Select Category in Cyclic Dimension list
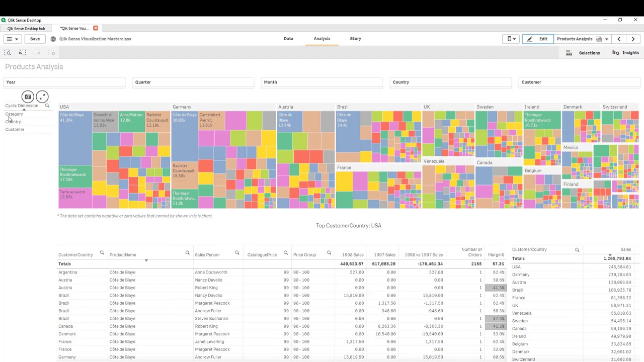The width and height of the screenshot is (644, 362). [x=14, y=114]
